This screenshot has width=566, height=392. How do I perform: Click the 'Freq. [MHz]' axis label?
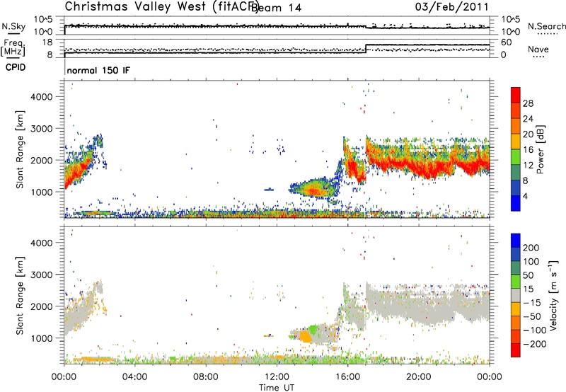tap(13, 48)
